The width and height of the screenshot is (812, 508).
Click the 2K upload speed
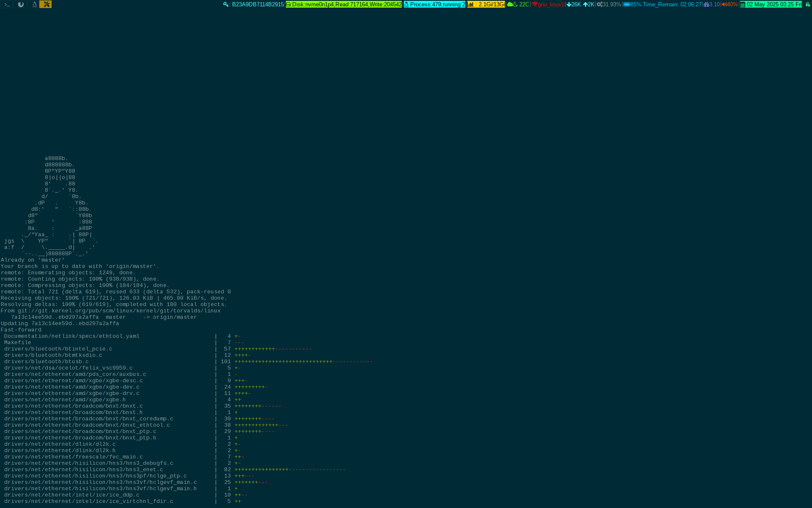pyautogui.click(x=591, y=4)
